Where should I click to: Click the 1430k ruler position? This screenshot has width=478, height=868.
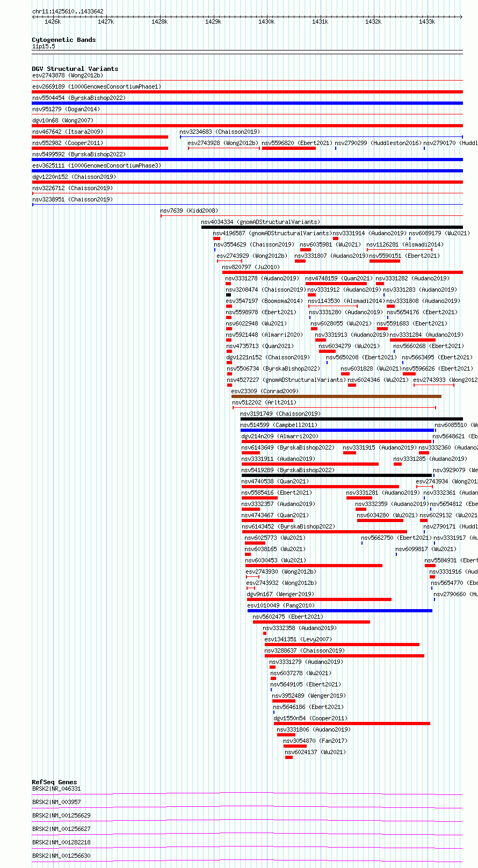266,21
